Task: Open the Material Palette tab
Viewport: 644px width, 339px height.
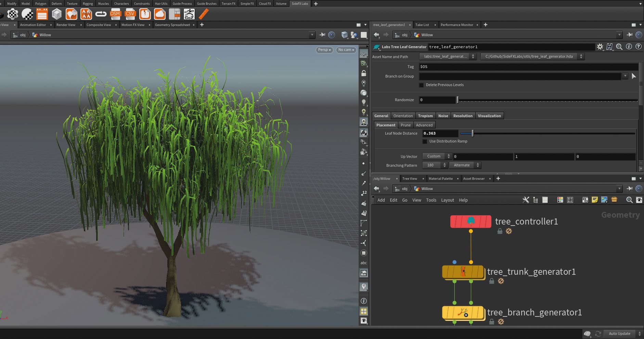Action: click(x=440, y=178)
